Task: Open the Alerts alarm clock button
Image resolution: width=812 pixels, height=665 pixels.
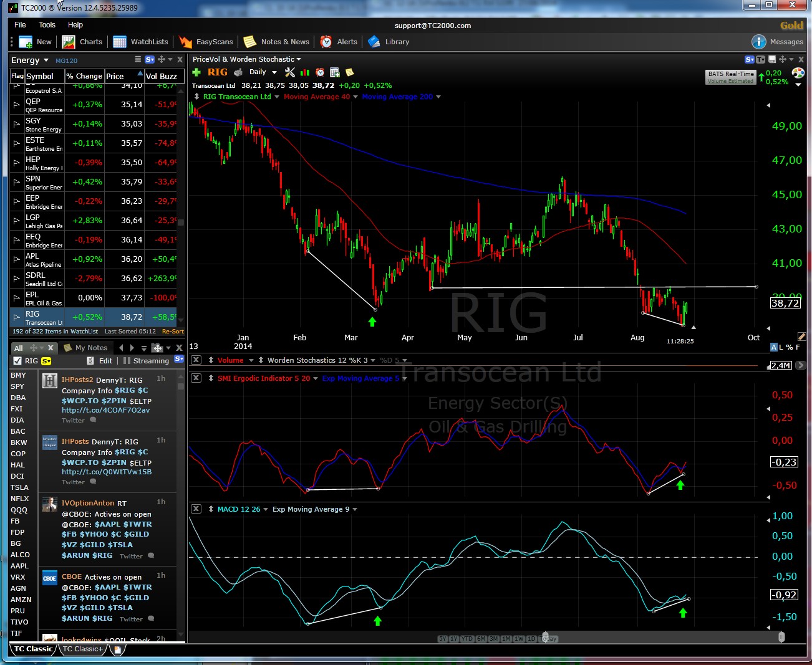Action: pyautogui.click(x=339, y=42)
